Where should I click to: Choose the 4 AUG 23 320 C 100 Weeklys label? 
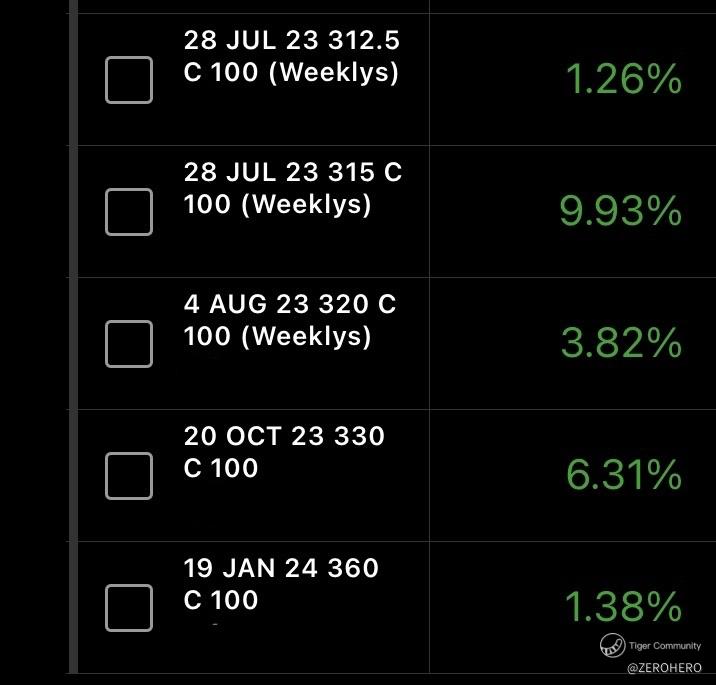[x=290, y=321]
